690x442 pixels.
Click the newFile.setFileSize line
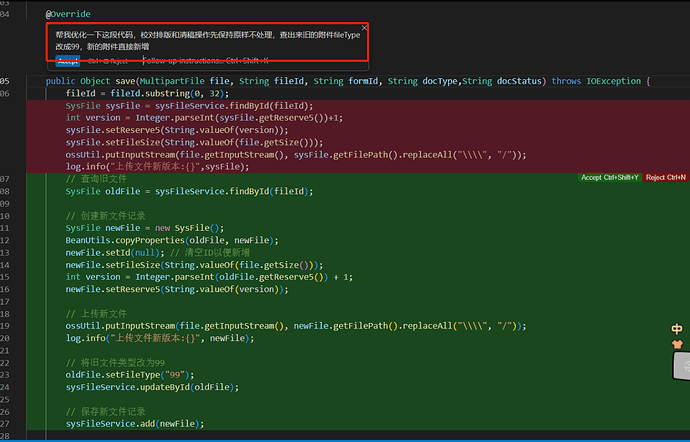pos(194,265)
